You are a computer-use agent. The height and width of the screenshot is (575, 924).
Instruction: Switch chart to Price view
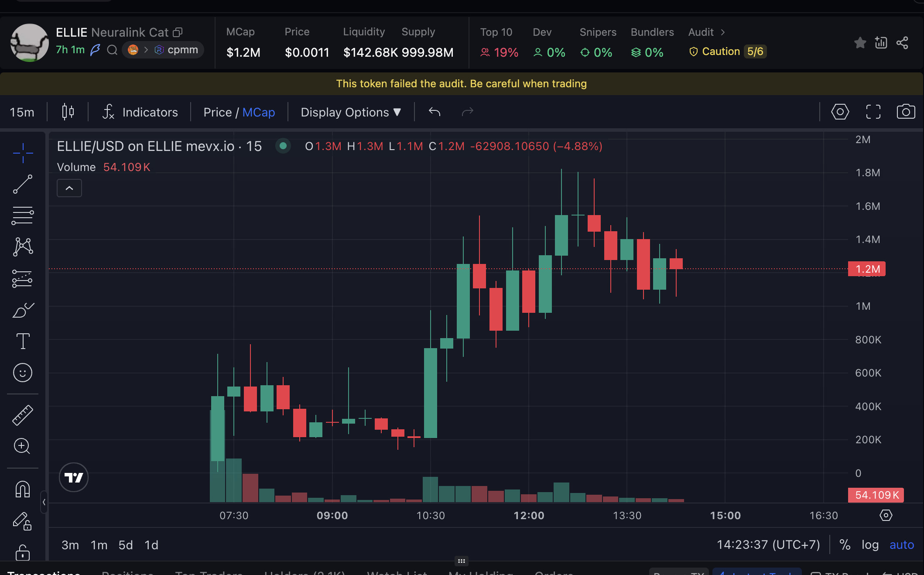pos(217,112)
